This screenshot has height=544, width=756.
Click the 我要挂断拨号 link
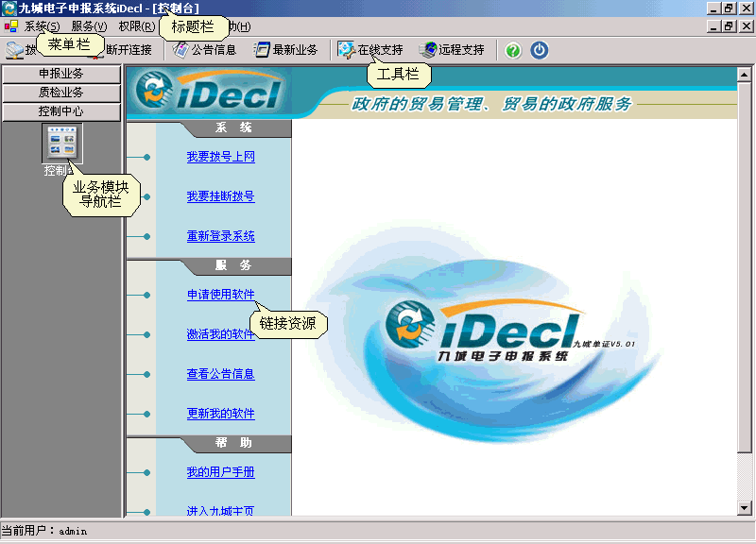[x=220, y=196]
